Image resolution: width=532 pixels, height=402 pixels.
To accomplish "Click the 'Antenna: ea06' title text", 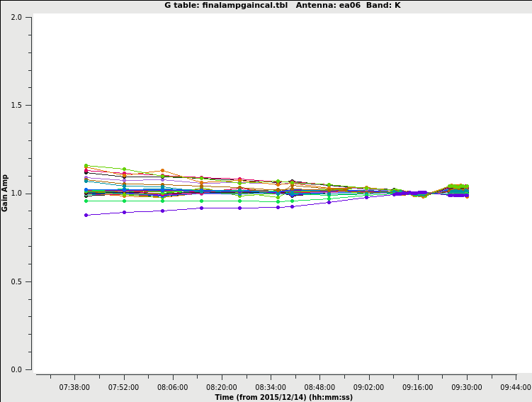I will point(328,5).
